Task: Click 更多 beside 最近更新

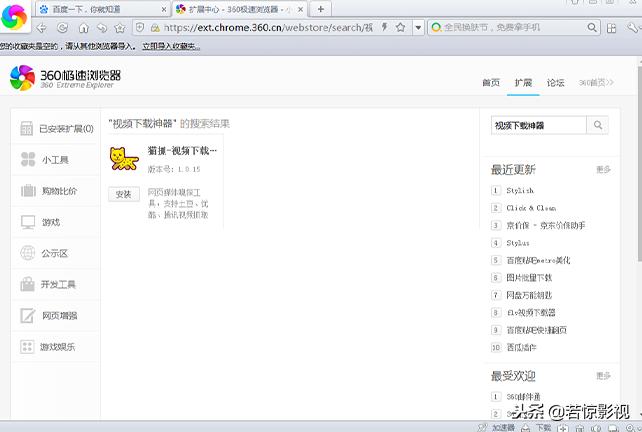Action: point(603,169)
